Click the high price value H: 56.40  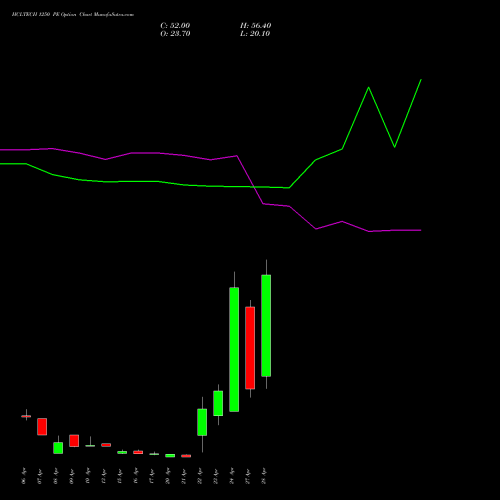255,26
